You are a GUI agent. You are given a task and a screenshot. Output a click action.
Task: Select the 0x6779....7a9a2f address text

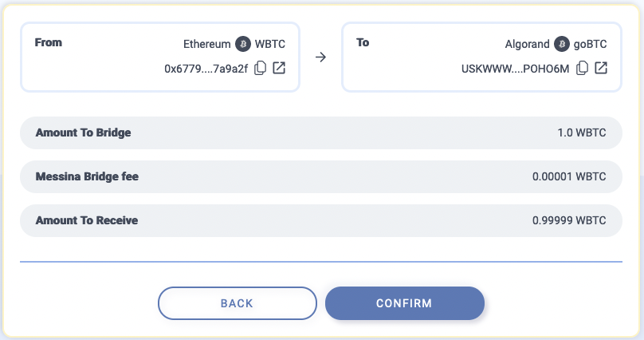206,69
